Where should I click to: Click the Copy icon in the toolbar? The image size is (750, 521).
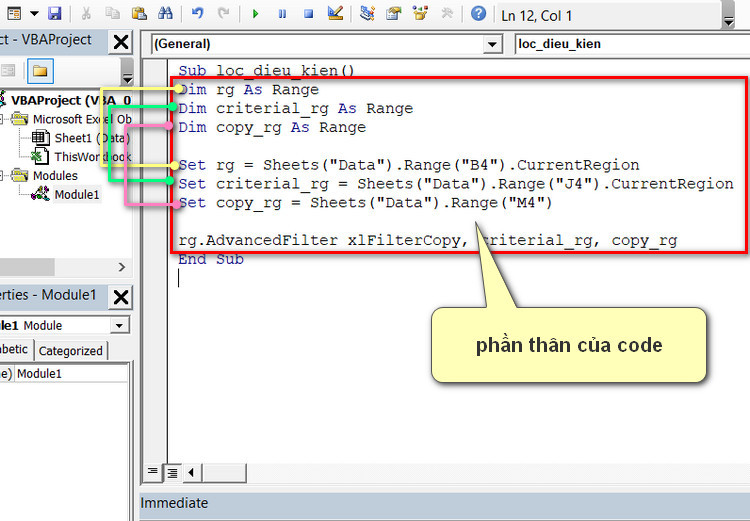point(113,13)
